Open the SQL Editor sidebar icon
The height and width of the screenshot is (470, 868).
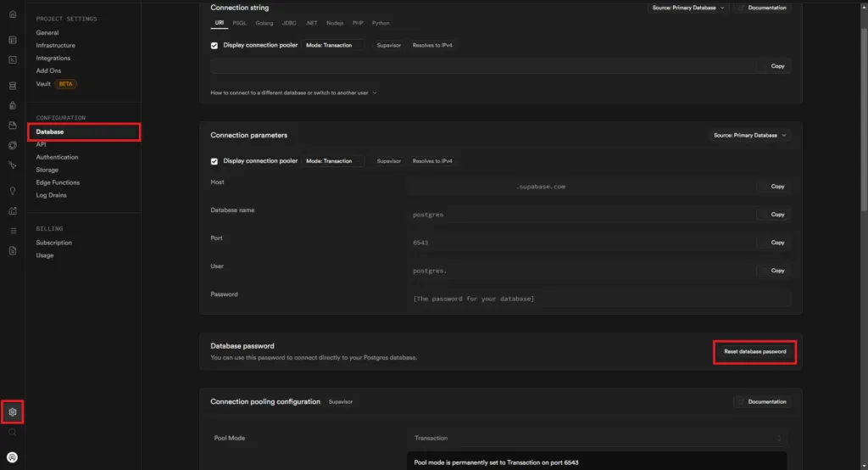[13, 60]
